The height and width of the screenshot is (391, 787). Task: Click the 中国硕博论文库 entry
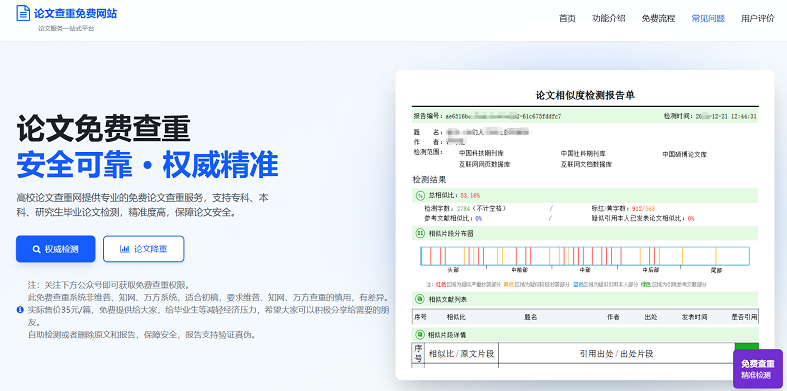685,155
